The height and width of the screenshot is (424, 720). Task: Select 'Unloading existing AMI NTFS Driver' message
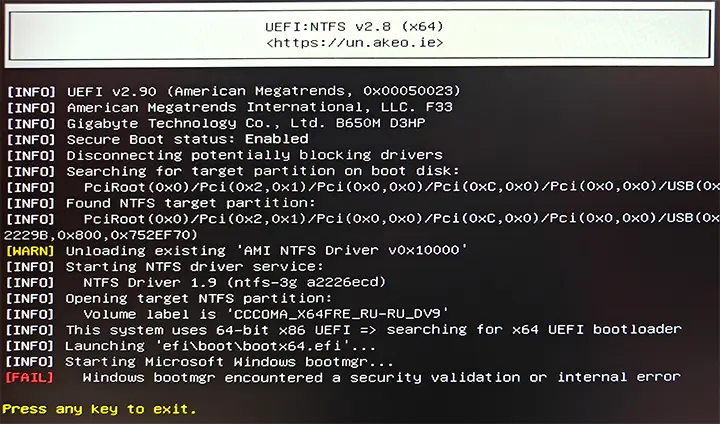coord(266,250)
